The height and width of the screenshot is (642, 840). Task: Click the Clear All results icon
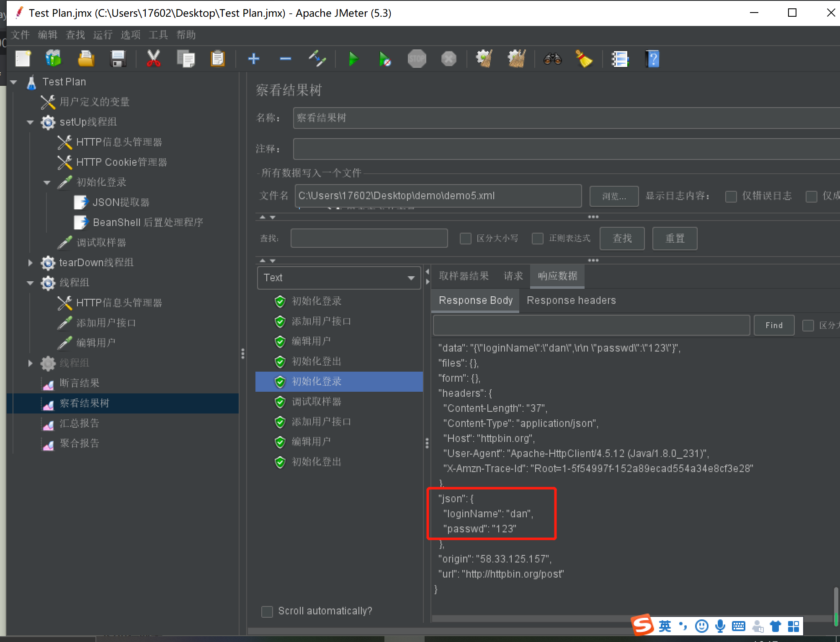[516, 59]
